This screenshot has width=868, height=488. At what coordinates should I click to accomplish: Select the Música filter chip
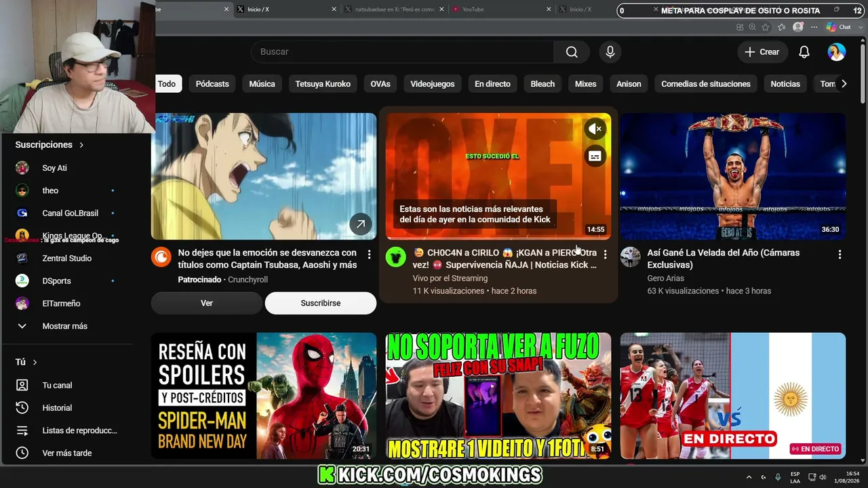click(262, 84)
